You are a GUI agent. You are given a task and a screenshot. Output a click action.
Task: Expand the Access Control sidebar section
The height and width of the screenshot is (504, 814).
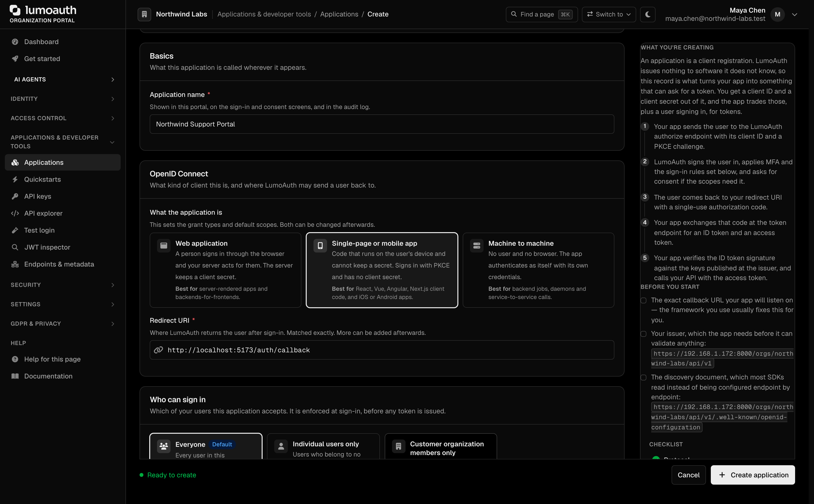[x=63, y=118]
